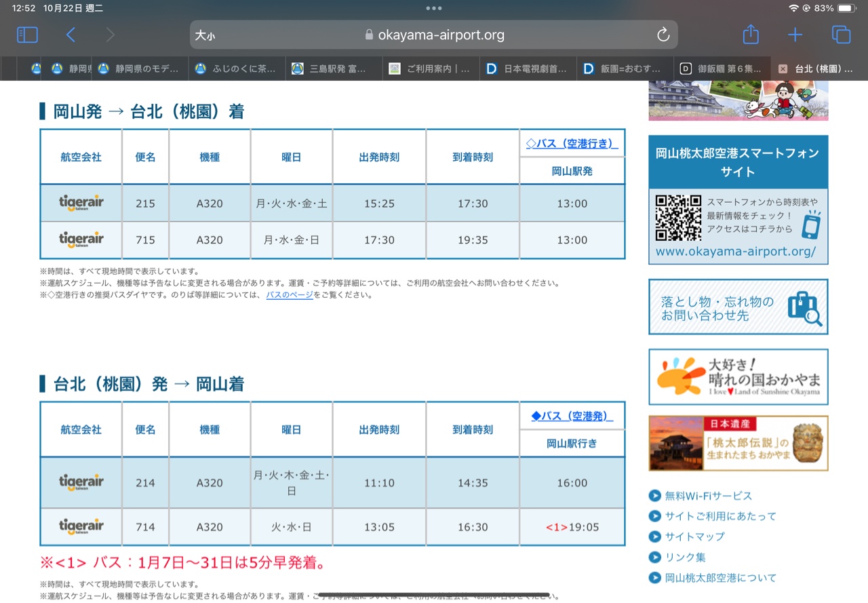
Task: Close the 台北（桃園） tab with X
Action: coord(783,69)
